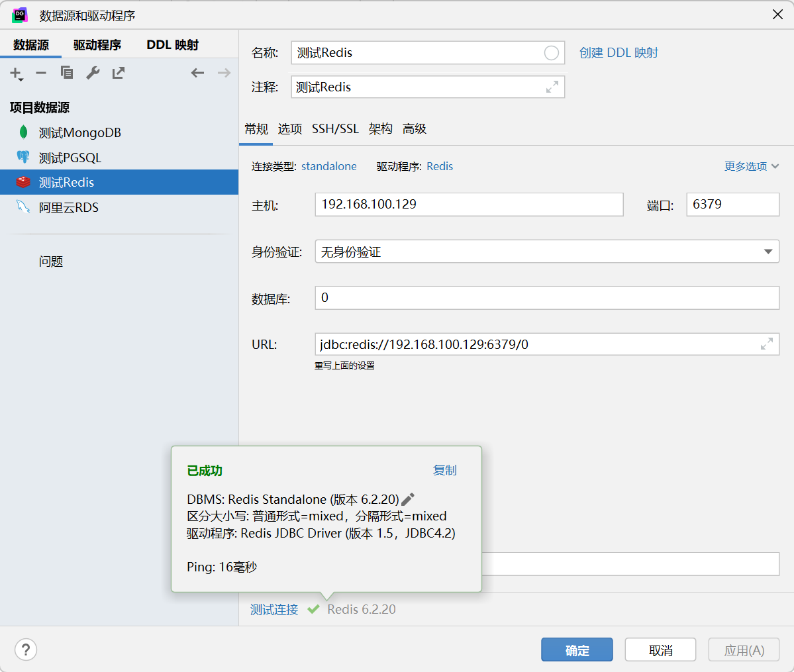Click the 主机 host input field
Screen dimensions: 794x672
click(469, 205)
